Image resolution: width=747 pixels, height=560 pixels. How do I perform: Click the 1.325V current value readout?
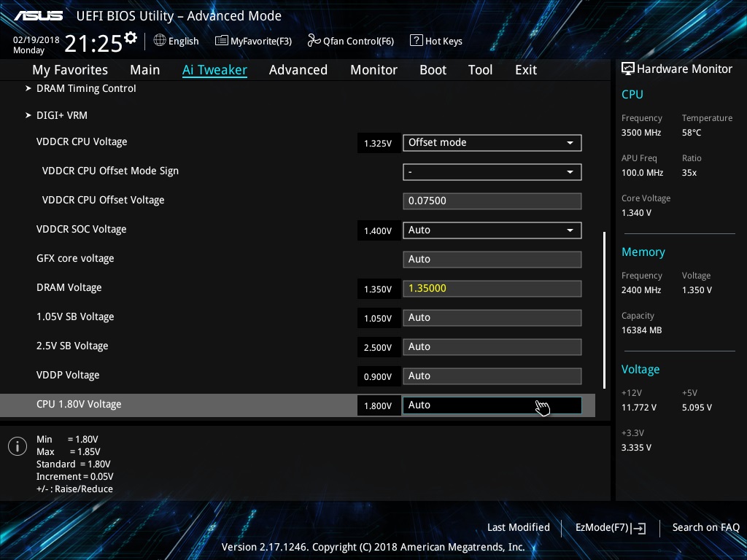[379, 144]
